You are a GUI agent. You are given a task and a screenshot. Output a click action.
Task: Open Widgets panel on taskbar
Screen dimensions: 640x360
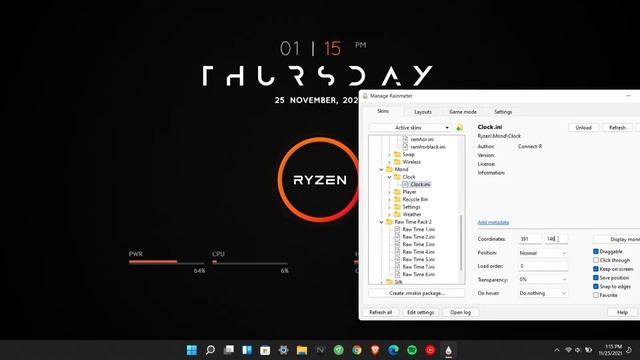click(x=247, y=350)
